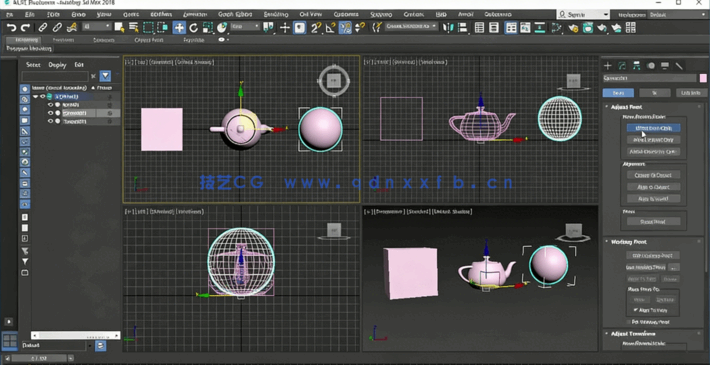Select the Unlink Selection tool
The image size is (710, 365).
(x=57, y=28)
